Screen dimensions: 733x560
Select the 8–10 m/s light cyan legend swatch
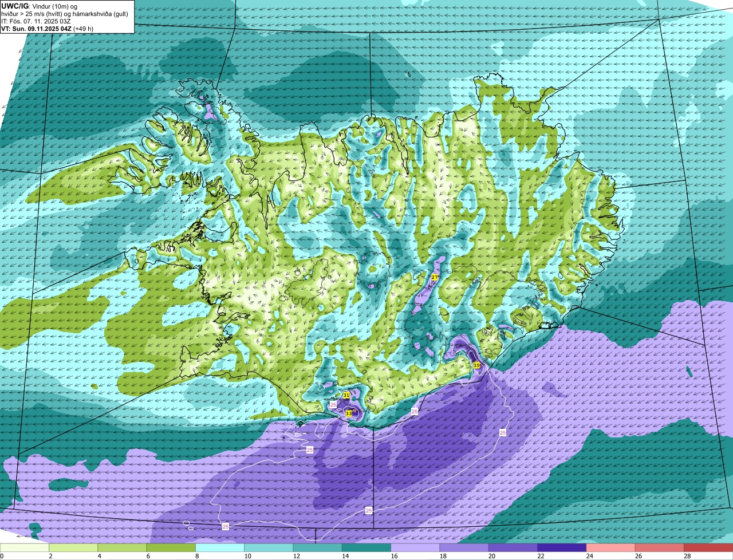(x=220, y=547)
